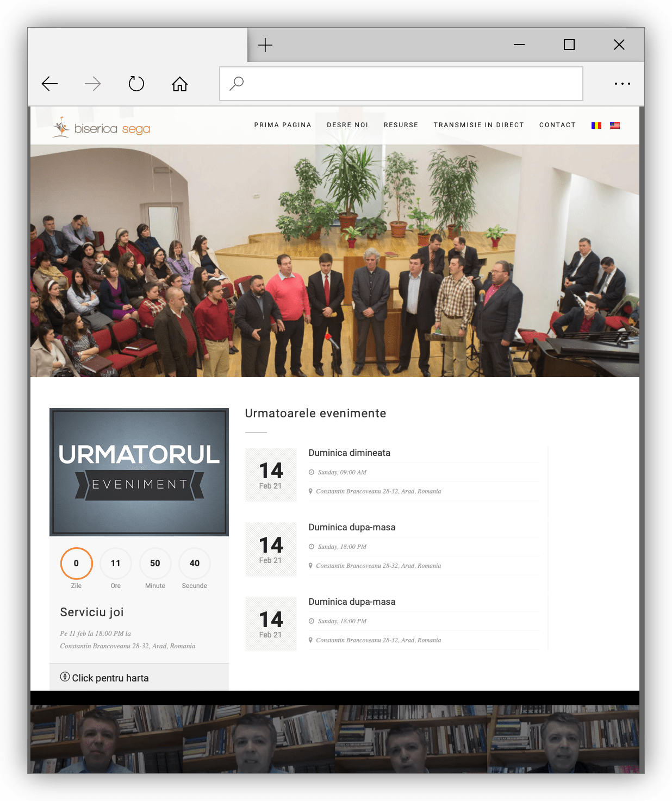Switch language with Romanian flag icon
Screen dimensions: 672x801
click(596, 126)
